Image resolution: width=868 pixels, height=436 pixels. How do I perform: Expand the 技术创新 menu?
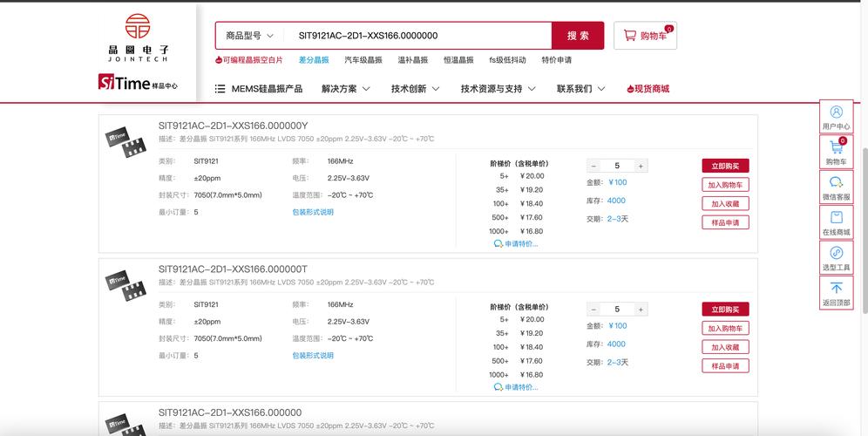click(x=415, y=89)
